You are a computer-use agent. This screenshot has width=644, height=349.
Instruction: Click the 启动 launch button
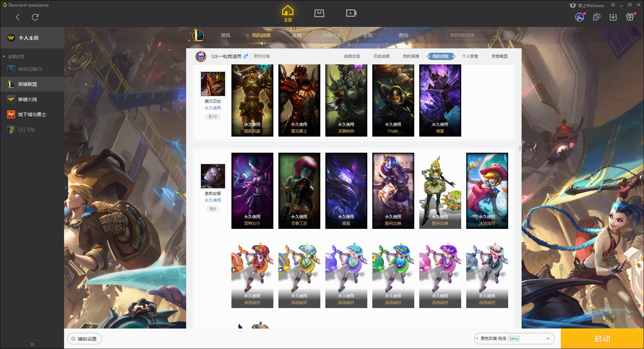pyautogui.click(x=602, y=339)
